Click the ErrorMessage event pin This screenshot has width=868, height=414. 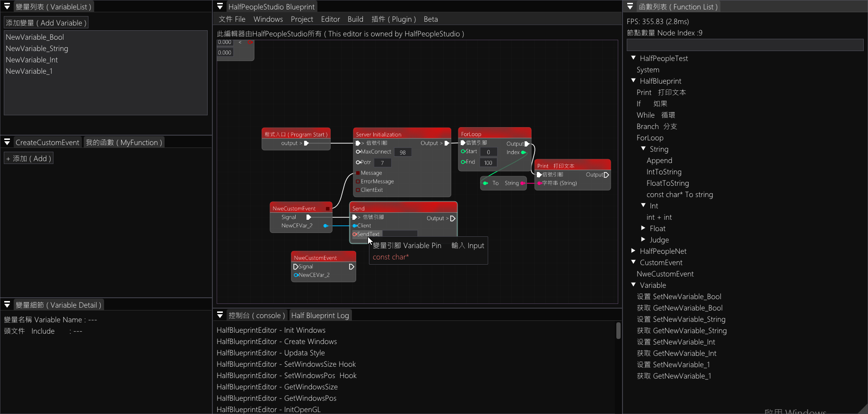tap(358, 181)
